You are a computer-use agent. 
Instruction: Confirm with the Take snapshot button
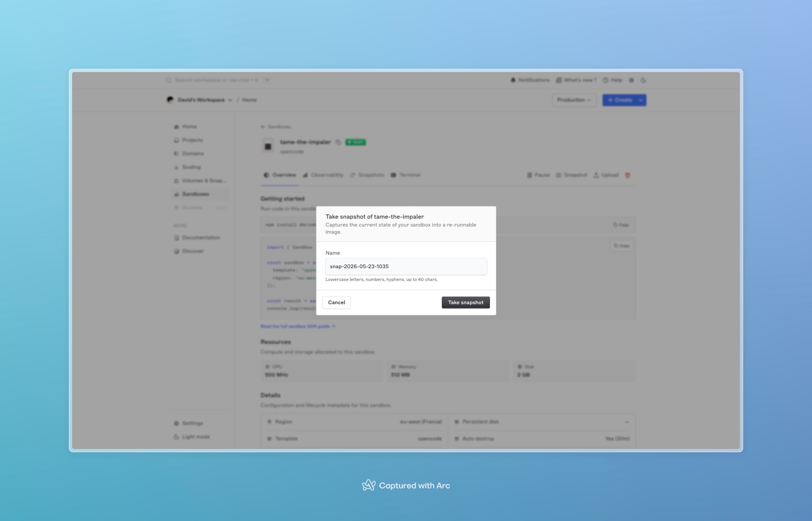[466, 303]
